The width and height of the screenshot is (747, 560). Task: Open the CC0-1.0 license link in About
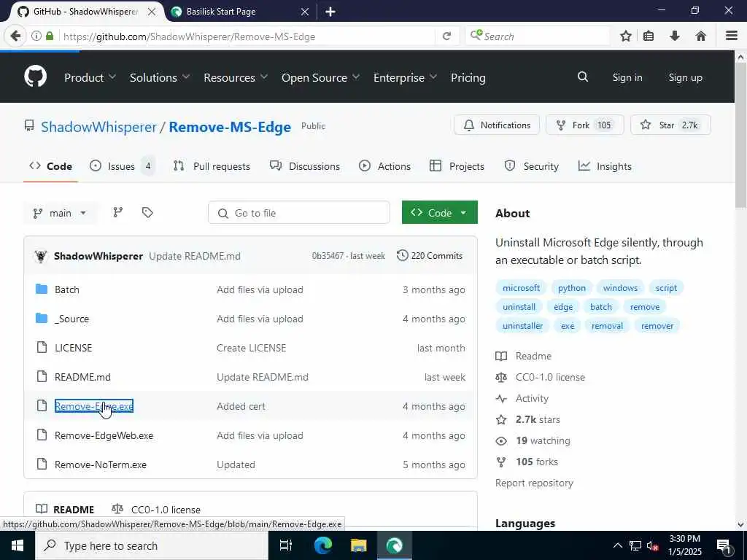(x=550, y=377)
